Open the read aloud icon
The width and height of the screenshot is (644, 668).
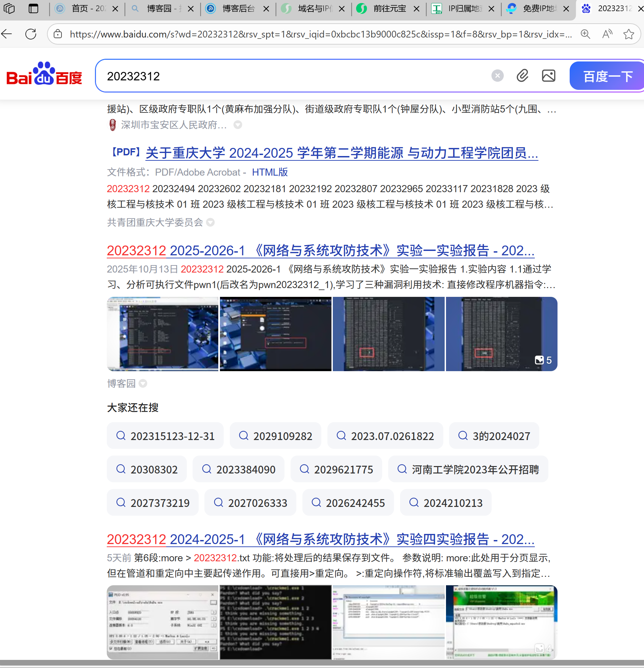pyautogui.click(x=607, y=34)
